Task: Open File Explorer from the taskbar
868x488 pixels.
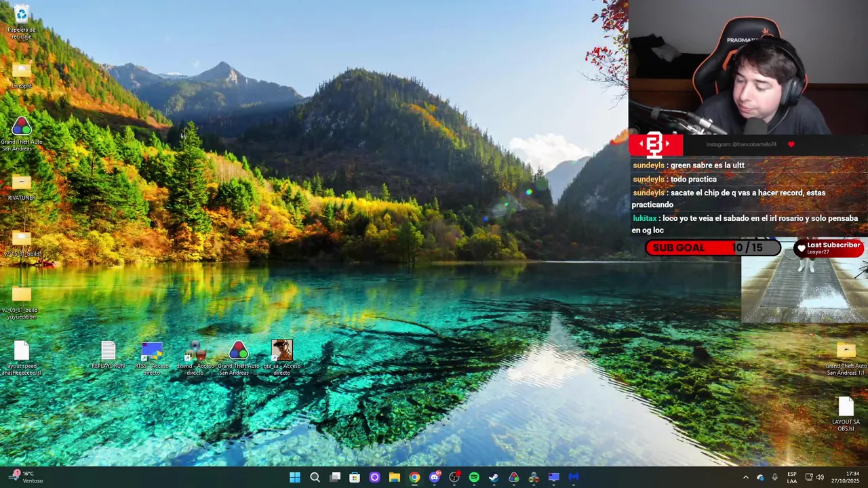Action: coord(395,477)
